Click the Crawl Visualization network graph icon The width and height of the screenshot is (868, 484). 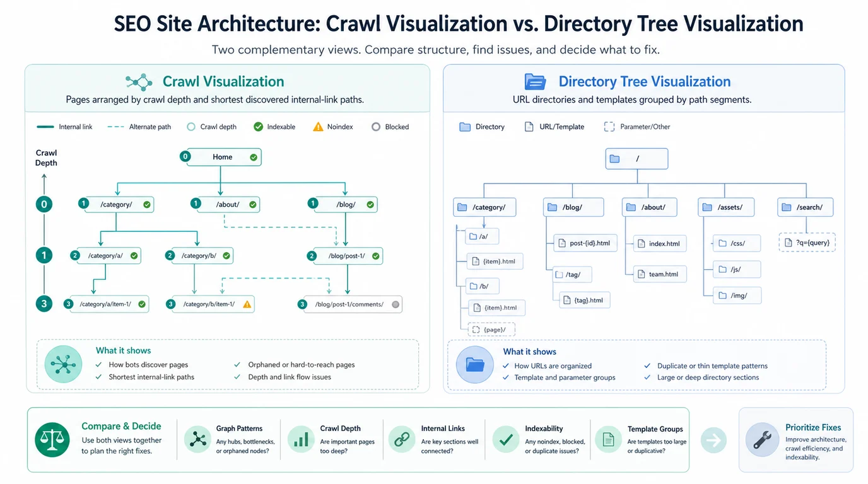coord(139,82)
